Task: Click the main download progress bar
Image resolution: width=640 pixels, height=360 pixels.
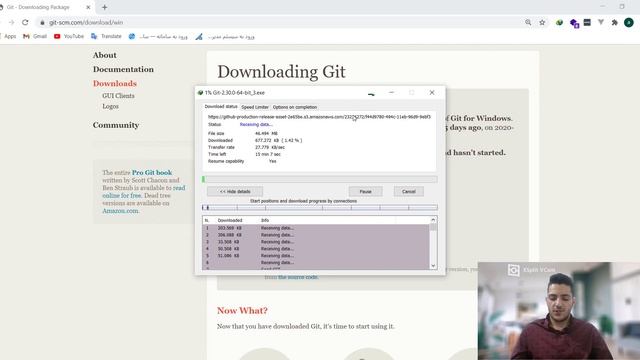Action: [x=320, y=179]
